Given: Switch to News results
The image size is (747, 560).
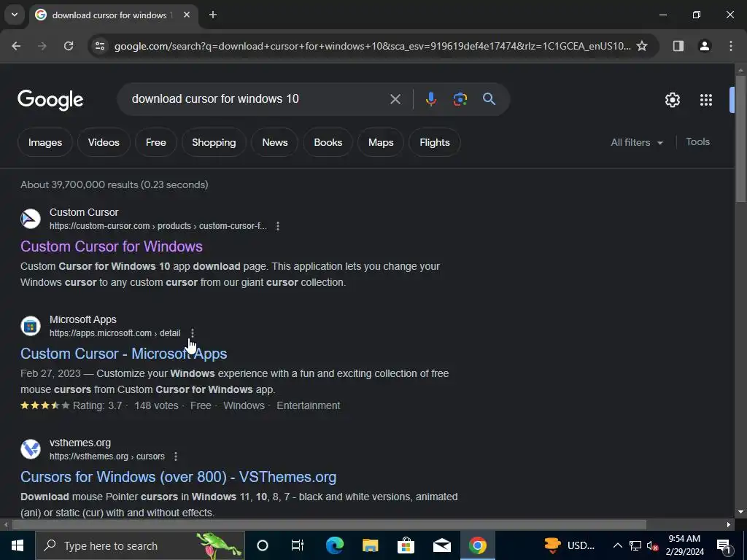Looking at the screenshot, I should tap(275, 142).
